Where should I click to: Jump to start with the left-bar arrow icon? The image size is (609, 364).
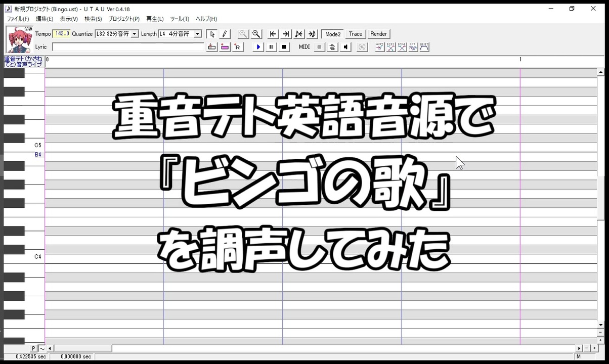tap(273, 34)
